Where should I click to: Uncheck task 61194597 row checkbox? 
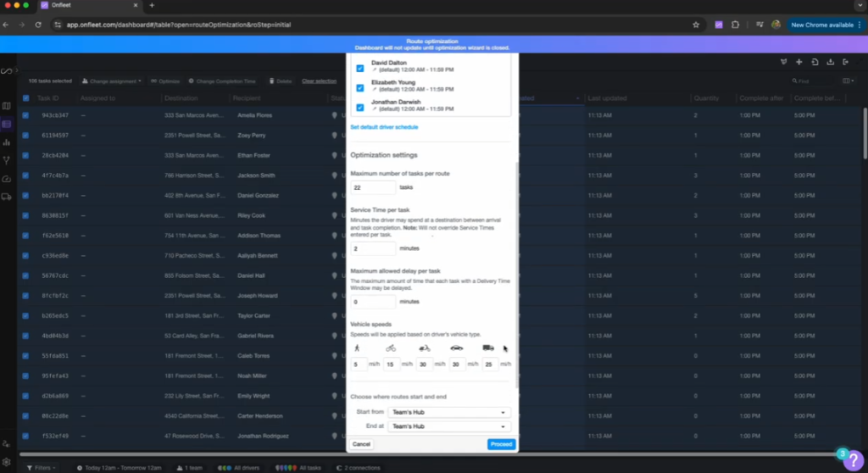coord(25,135)
